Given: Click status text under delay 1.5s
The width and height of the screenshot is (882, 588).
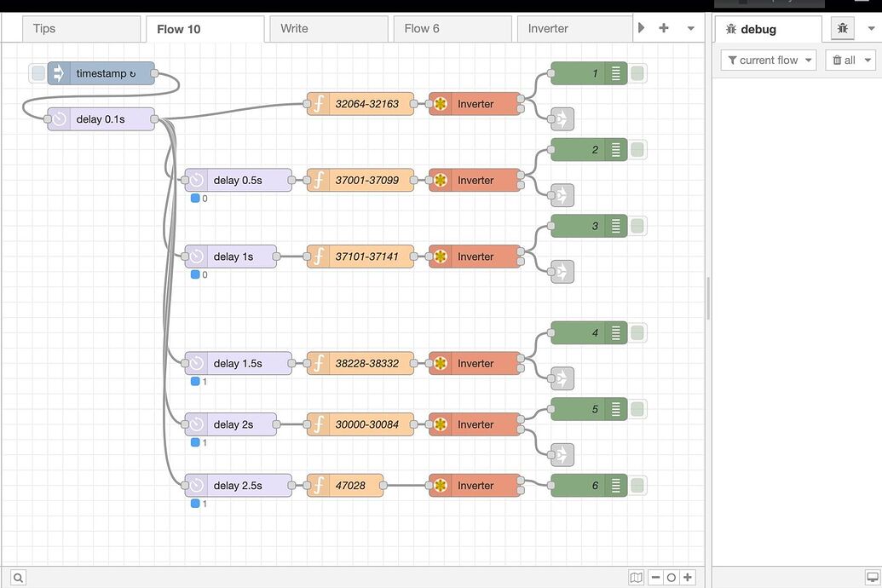Looking at the screenshot, I should pyautogui.click(x=205, y=382).
